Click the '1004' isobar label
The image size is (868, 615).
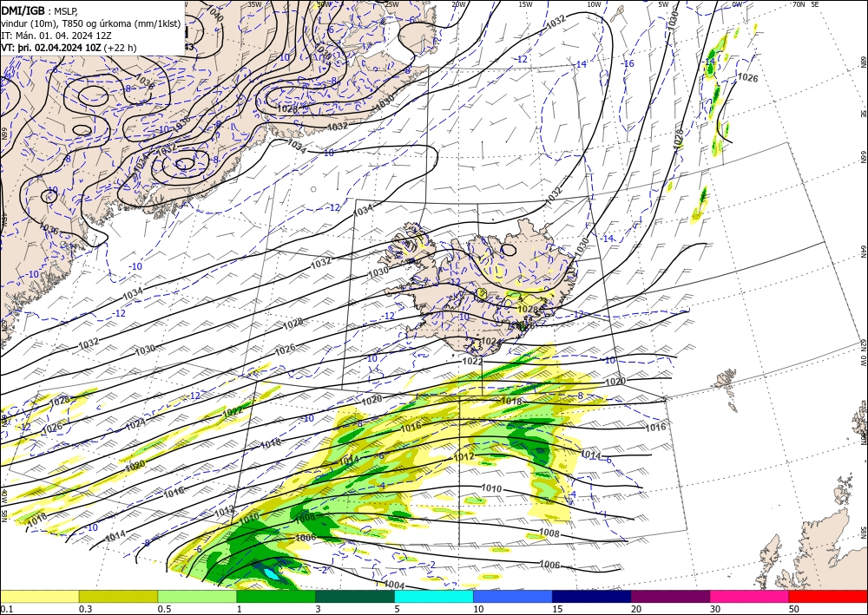pyautogui.click(x=394, y=585)
